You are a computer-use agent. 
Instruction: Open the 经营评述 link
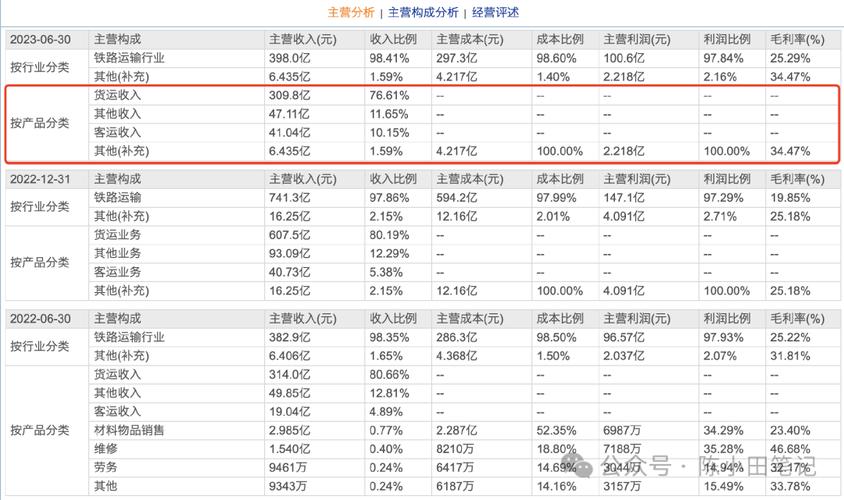click(x=495, y=12)
